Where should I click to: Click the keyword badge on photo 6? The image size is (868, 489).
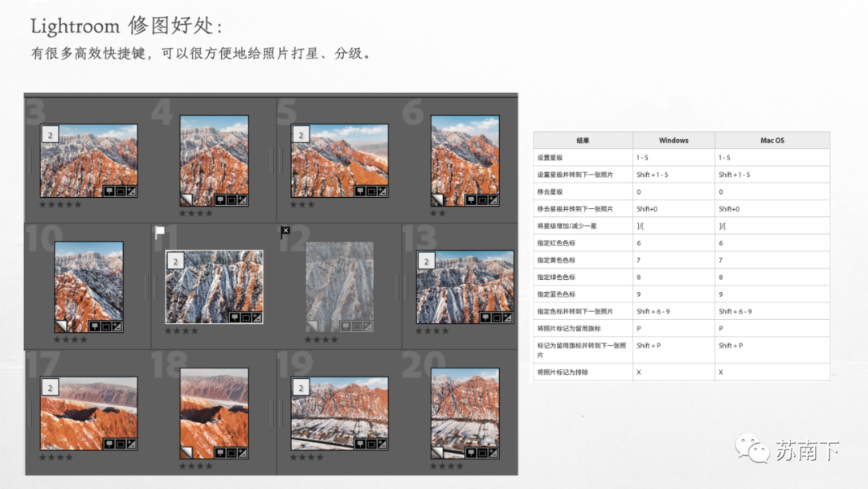point(470,200)
